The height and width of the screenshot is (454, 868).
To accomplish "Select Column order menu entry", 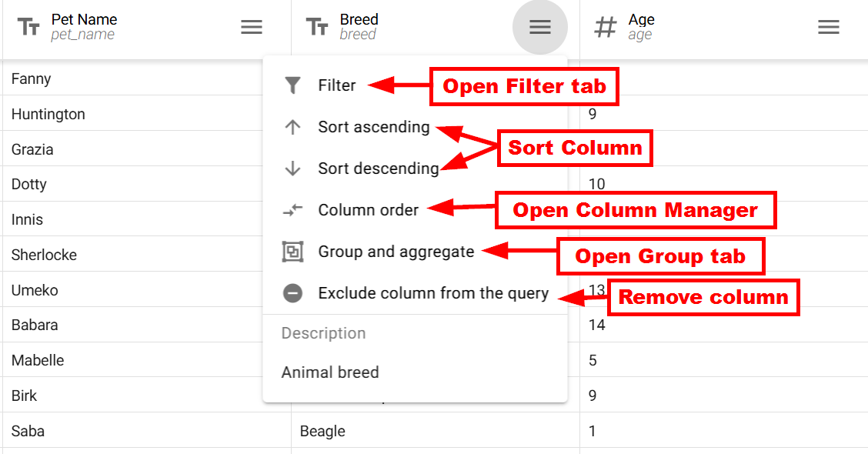I will (x=368, y=210).
